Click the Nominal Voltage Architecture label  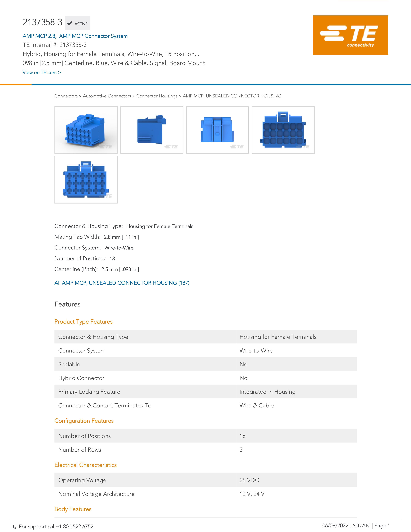coord(96,494)
